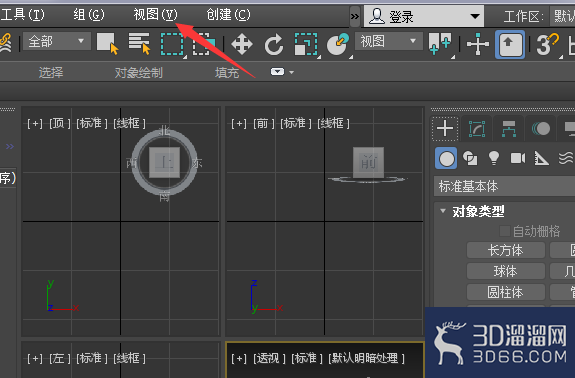
Task: Toggle 3D snaps icon
Action: (x=548, y=44)
